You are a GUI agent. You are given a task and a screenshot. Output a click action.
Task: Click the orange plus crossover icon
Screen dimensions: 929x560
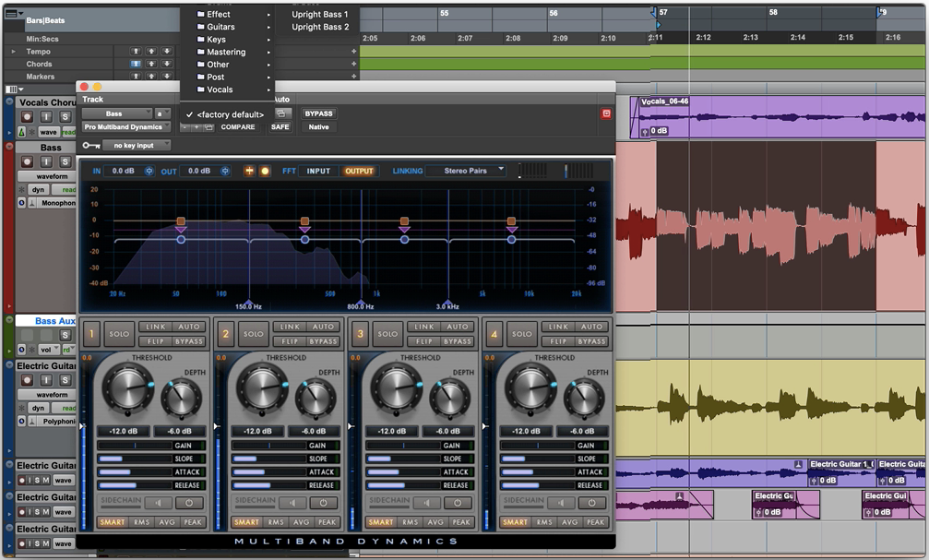point(249,171)
